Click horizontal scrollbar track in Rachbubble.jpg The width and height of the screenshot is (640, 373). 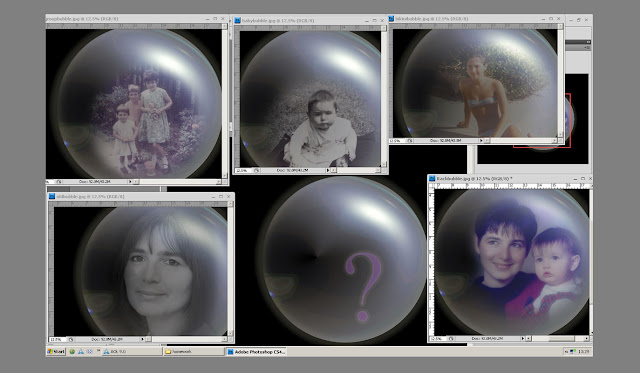point(557,339)
